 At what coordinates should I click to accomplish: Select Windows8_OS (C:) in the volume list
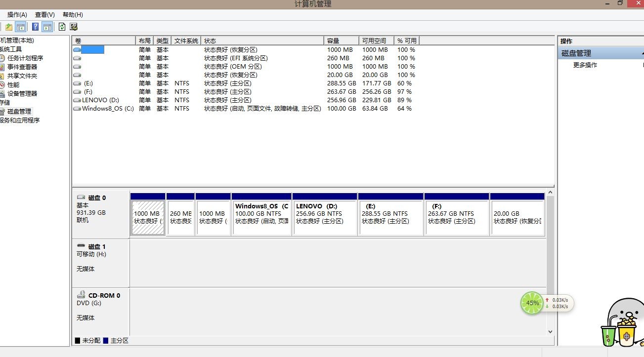[108, 109]
